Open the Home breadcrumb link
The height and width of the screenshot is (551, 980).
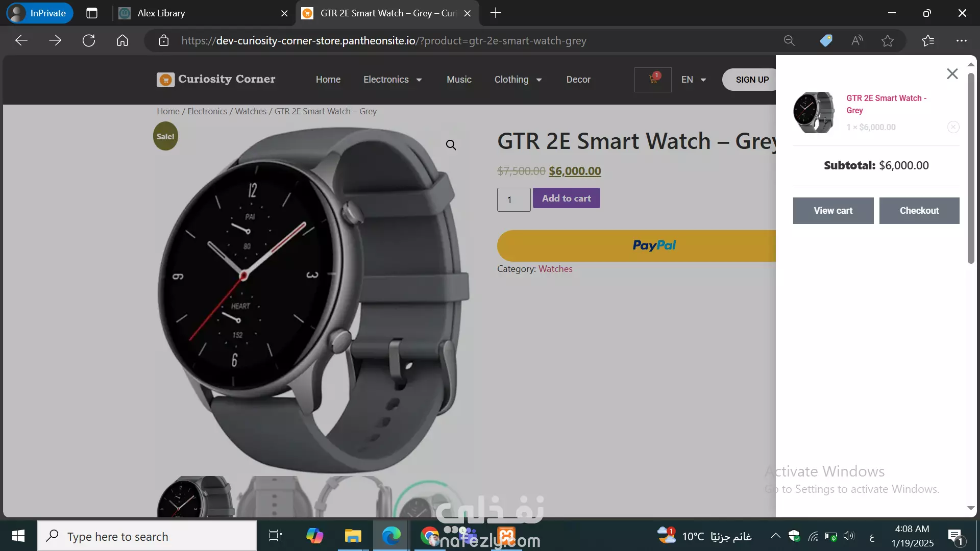pos(168,111)
